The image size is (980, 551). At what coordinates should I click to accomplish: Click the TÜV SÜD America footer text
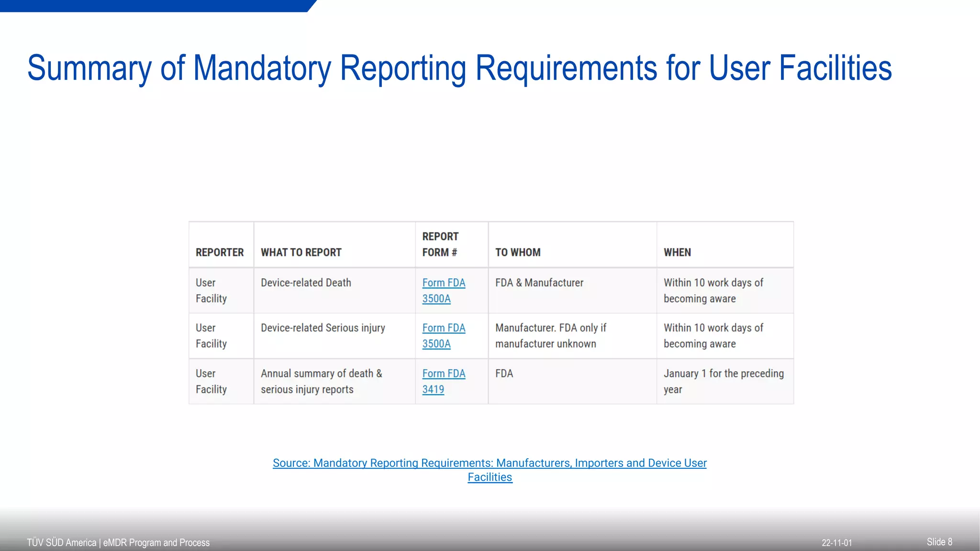tap(118, 542)
